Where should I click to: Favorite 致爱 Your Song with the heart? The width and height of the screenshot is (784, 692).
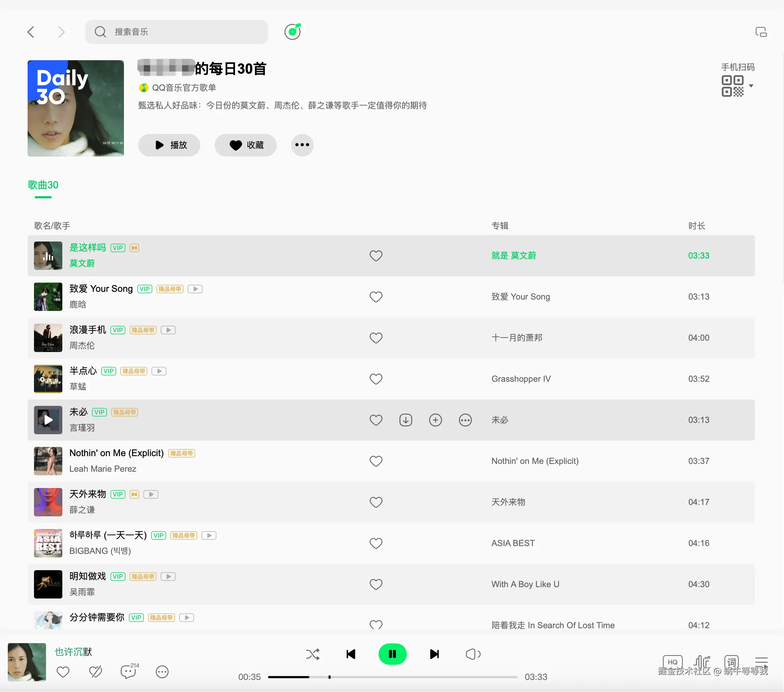point(376,296)
